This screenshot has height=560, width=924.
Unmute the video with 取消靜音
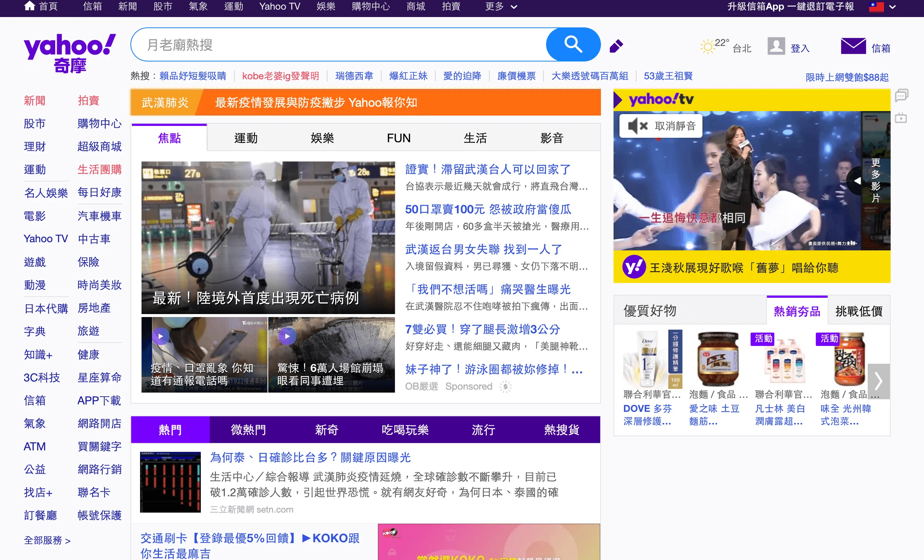pyautogui.click(x=661, y=126)
